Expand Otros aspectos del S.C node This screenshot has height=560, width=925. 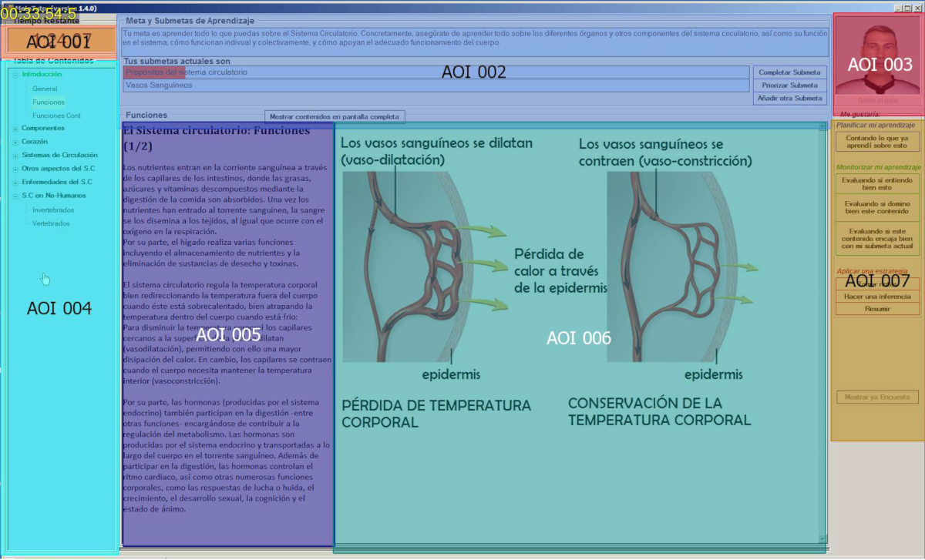[x=15, y=169]
